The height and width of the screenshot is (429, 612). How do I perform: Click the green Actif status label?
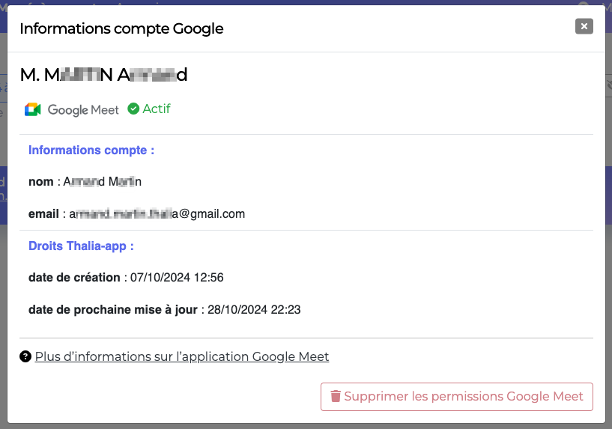click(157, 109)
